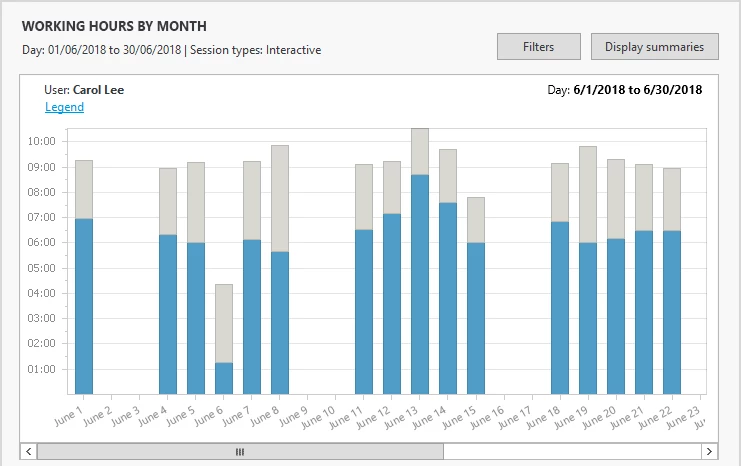Click the Display summaries button
Screen dimensions: 741x466
(x=654, y=46)
